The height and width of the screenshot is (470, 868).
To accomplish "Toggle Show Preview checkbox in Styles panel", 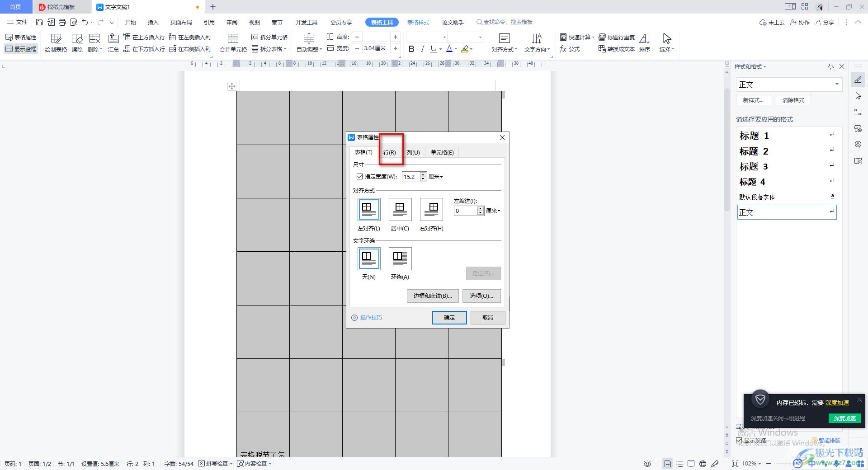I will pyautogui.click(x=739, y=440).
